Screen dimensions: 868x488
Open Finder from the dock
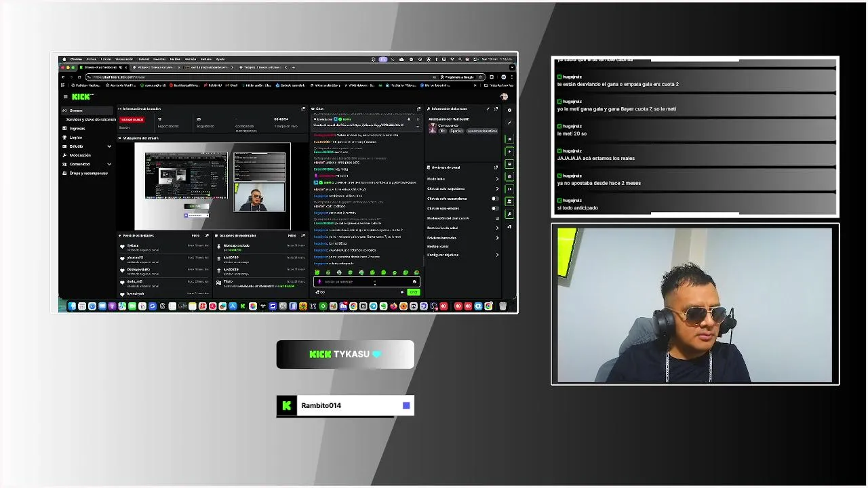coord(72,306)
